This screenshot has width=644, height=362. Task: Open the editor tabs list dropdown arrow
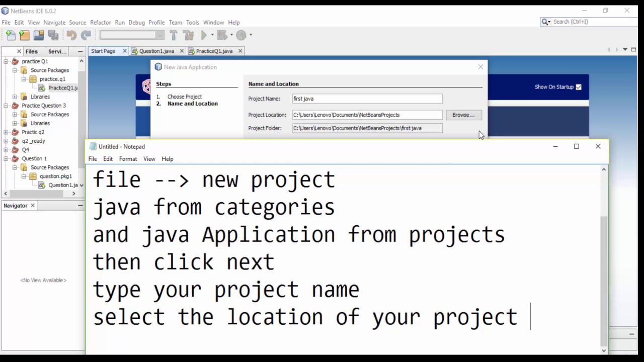pyautogui.click(x=625, y=49)
